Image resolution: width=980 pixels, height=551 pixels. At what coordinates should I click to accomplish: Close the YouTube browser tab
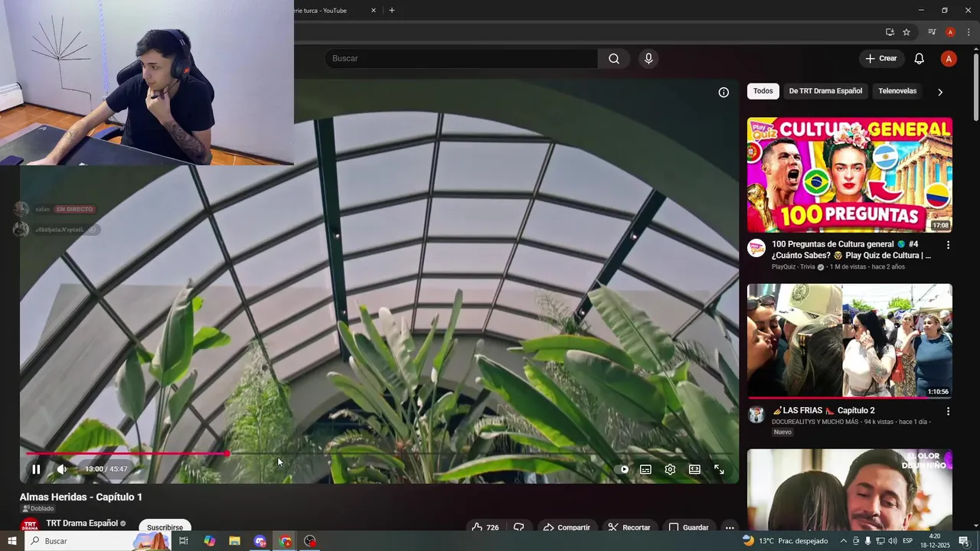(x=374, y=11)
